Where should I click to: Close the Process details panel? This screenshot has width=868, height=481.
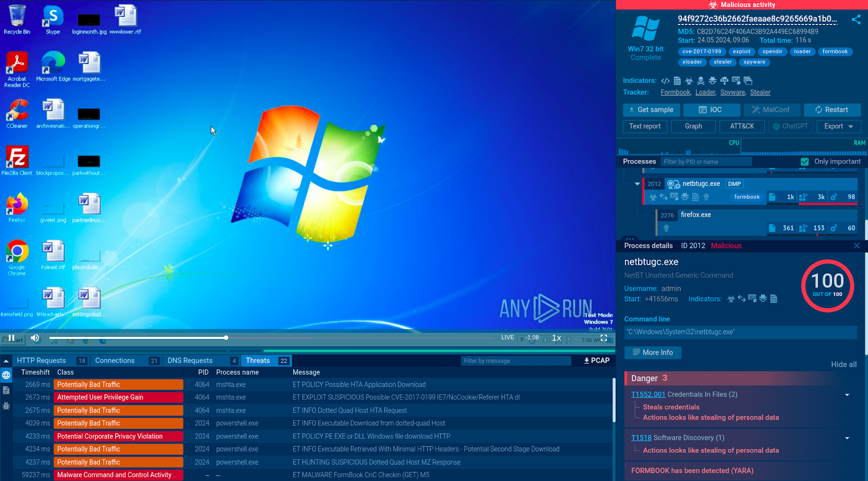pyautogui.click(x=857, y=246)
